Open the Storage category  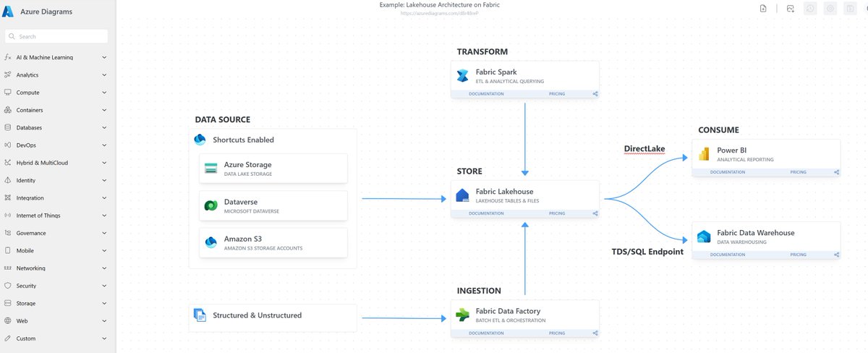(58, 303)
